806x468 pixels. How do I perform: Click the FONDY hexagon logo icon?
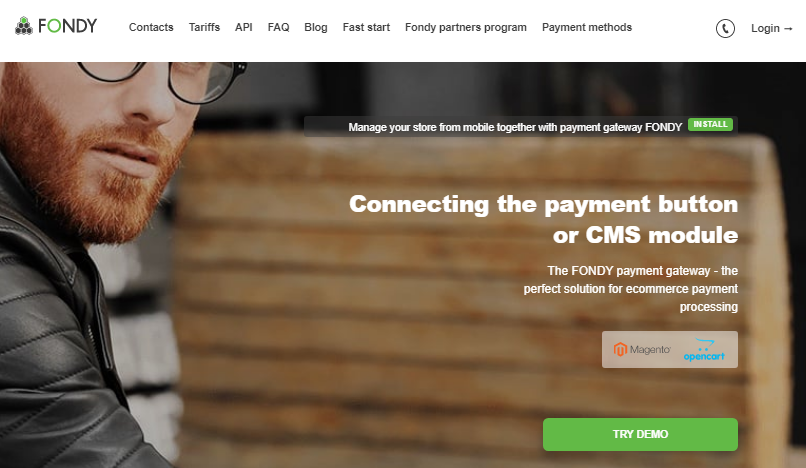(24, 26)
